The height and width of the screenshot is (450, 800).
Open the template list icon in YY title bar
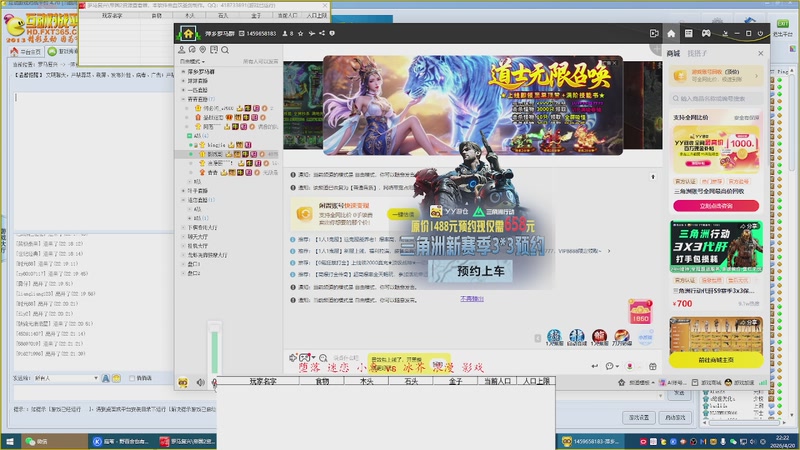[x=689, y=34]
